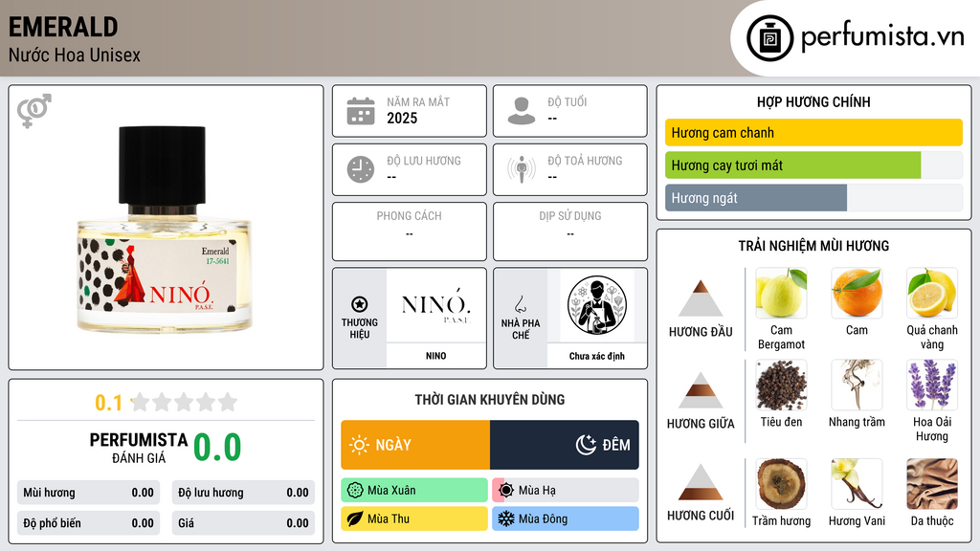The image size is (980, 551).
Task: Select the Mùa Đông season chip
Action: click(x=566, y=518)
